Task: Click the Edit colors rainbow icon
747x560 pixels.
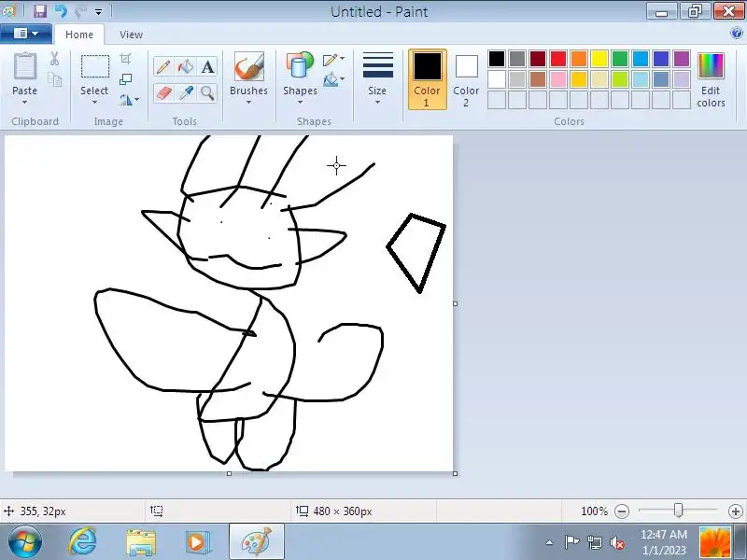Action: 711,65
